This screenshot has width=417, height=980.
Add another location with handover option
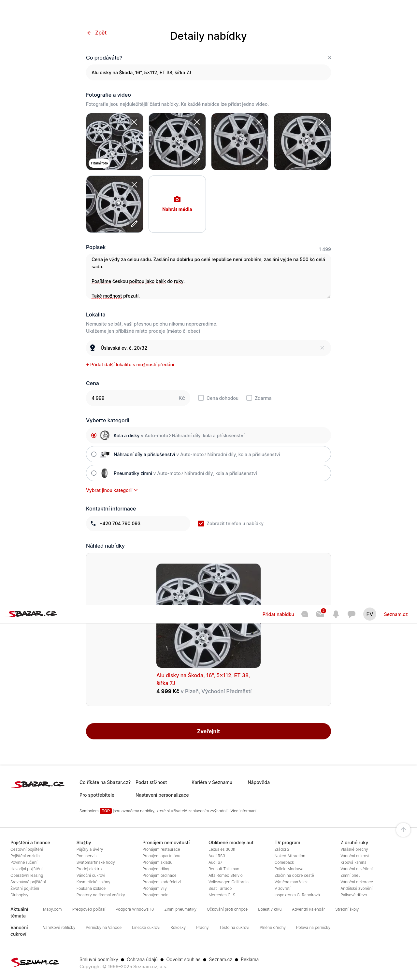tap(130, 364)
